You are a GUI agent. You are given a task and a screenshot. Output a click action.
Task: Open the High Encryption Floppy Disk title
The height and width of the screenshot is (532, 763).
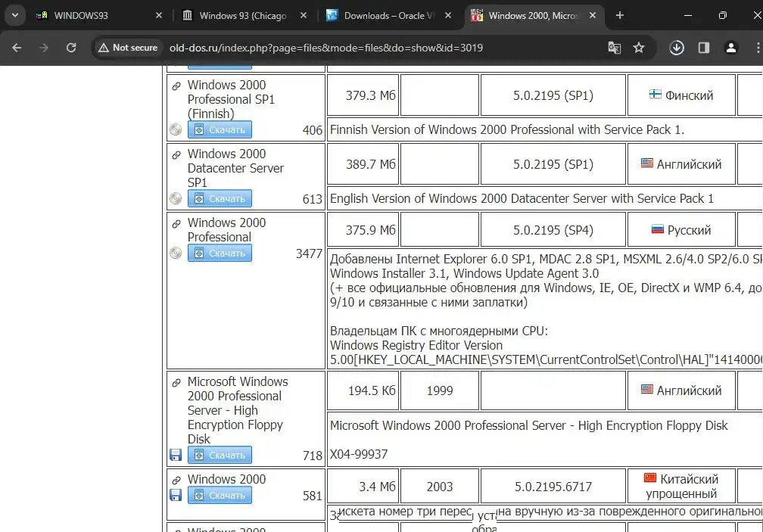238,410
